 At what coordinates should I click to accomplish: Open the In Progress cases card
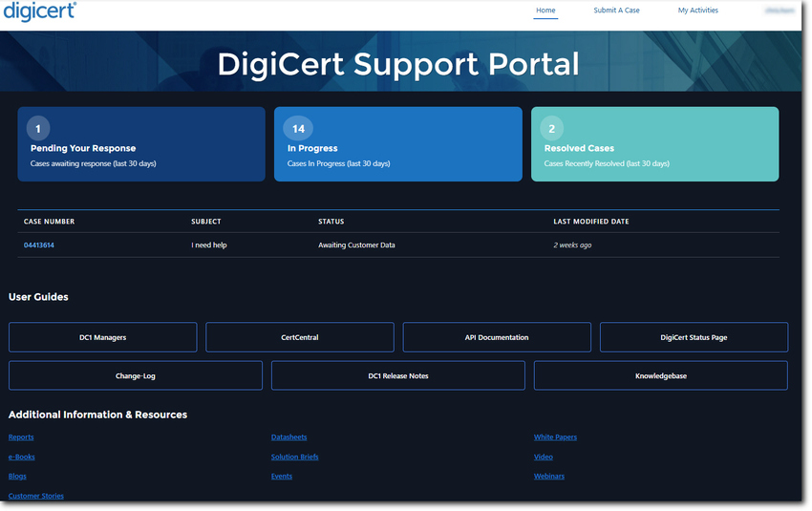coord(397,144)
